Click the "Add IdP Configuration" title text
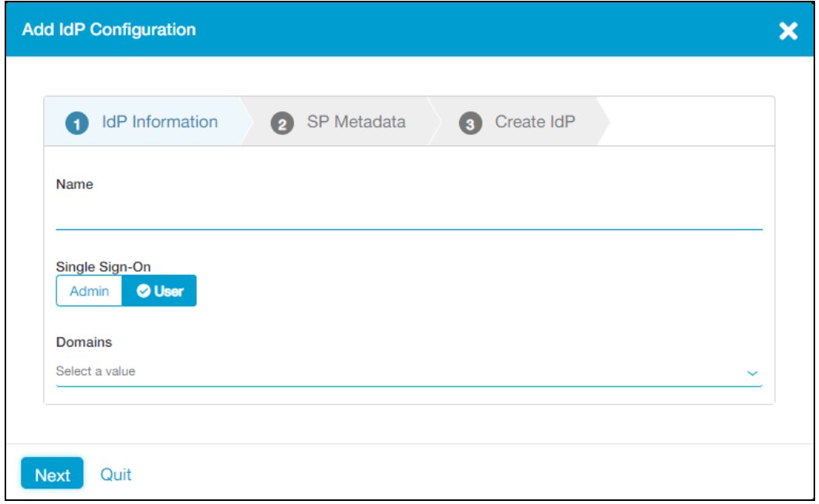The height and width of the screenshot is (504, 819). pos(109,30)
